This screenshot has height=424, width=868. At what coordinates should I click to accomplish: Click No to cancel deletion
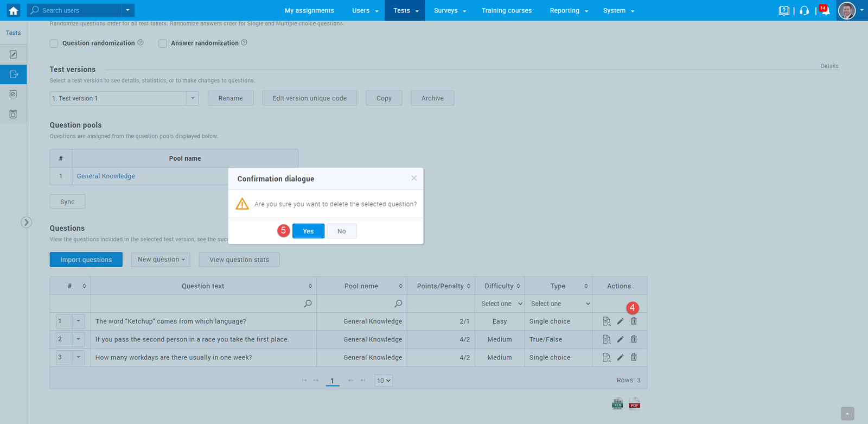[x=341, y=231]
